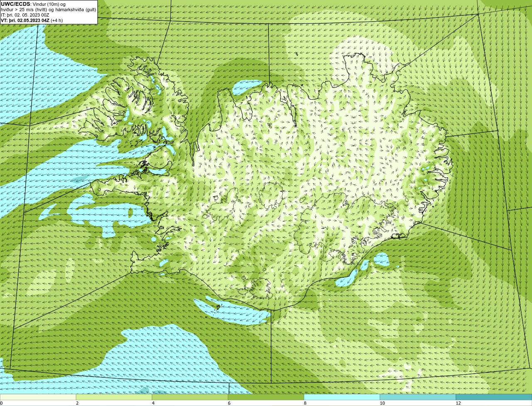Click the "IT: þri. 02. 05. 2023 00Z" line
Viewport: 532px width, 406px height.
[x=26, y=15]
